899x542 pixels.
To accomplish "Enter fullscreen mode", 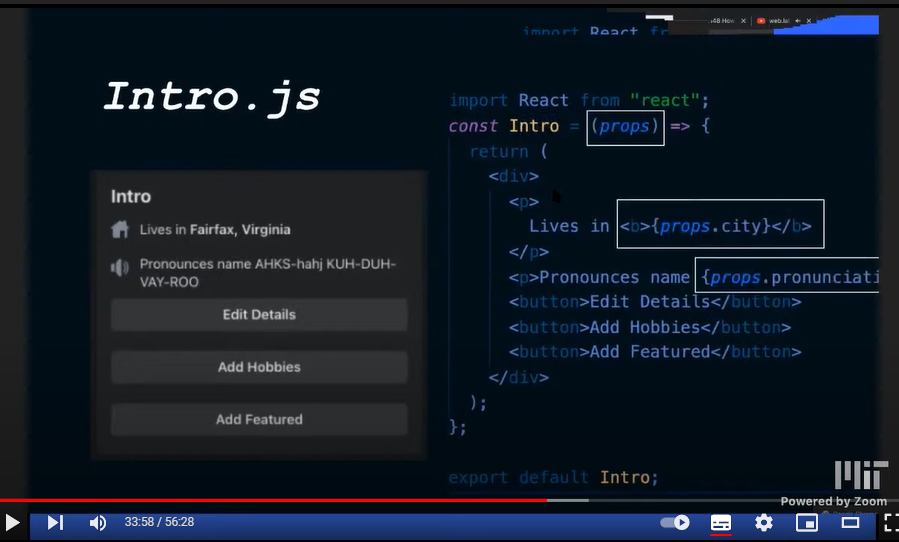I will [x=892, y=522].
